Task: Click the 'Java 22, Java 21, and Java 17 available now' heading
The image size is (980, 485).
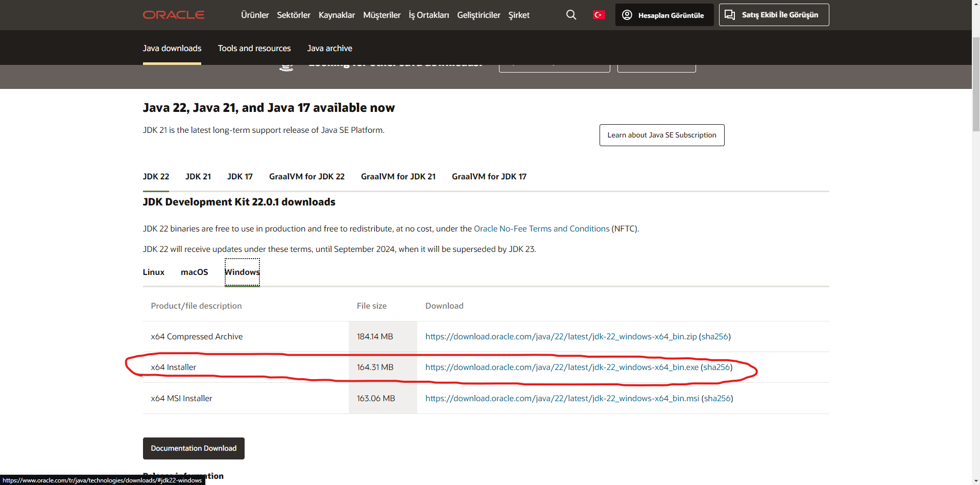Action: (x=269, y=108)
